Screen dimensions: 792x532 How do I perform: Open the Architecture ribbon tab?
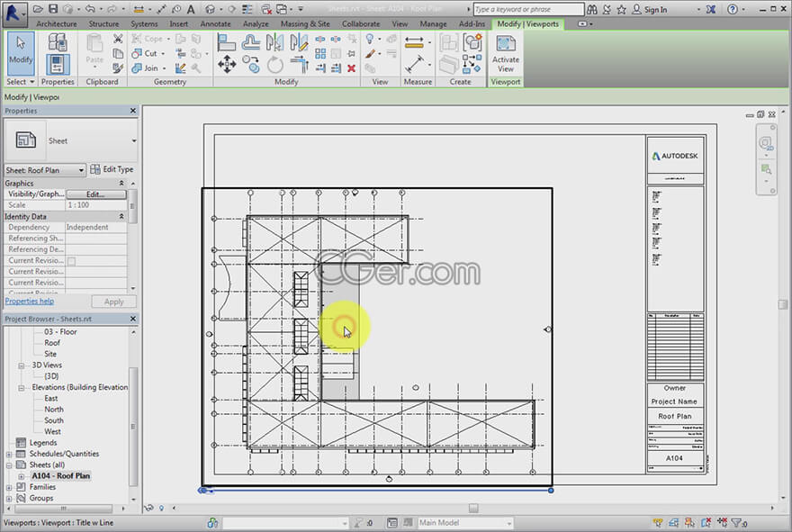(x=57, y=23)
